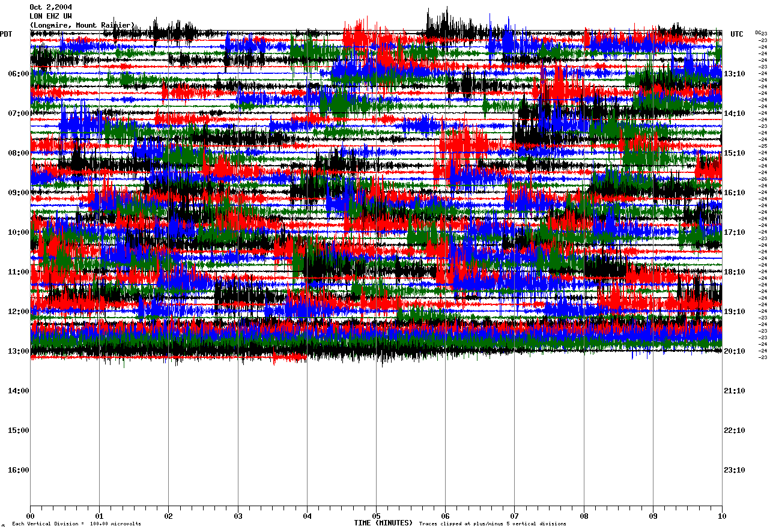This screenshot has height=532, width=770.
Task: Click the UTC timezone header
Action: pyautogui.click(x=736, y=34)
